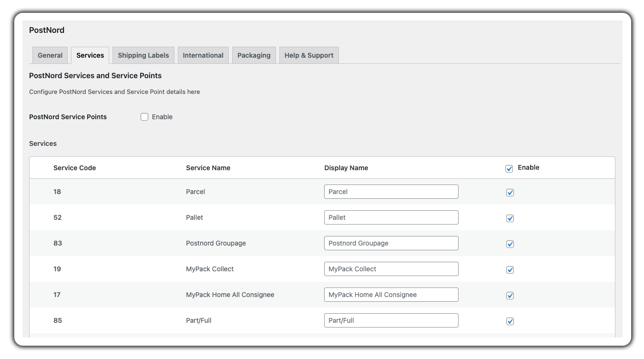Click the Service Code column header
644x359 pixels.
75,168
